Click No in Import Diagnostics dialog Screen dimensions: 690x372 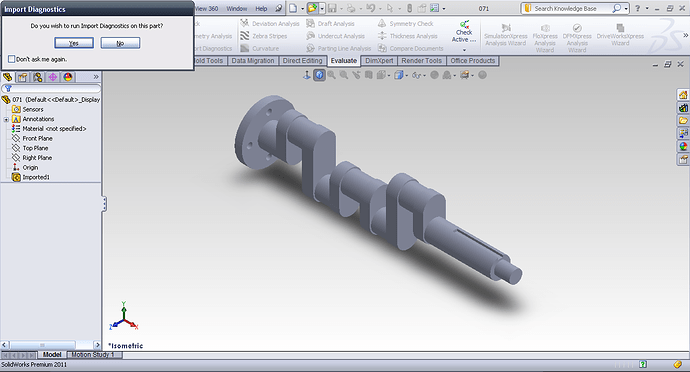[x=120, y=43]
